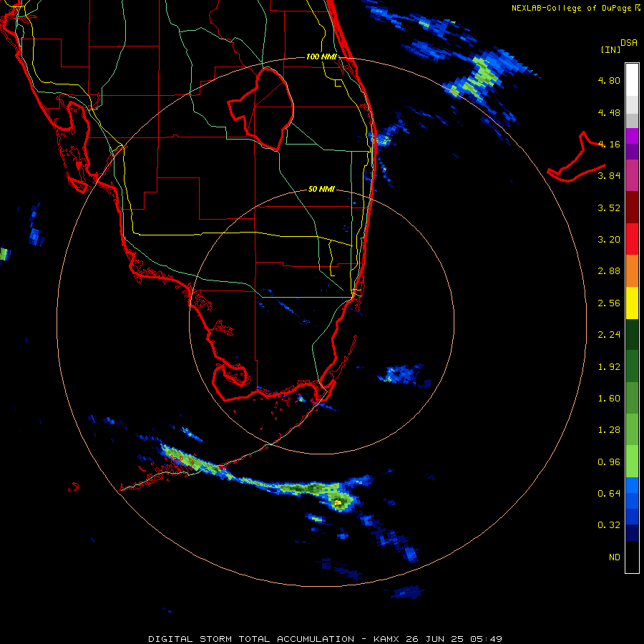Viewport: 644px width, 644px height.
Task: Pick the yellow legend swatch beside 2.56
Action: pos(632,303)
